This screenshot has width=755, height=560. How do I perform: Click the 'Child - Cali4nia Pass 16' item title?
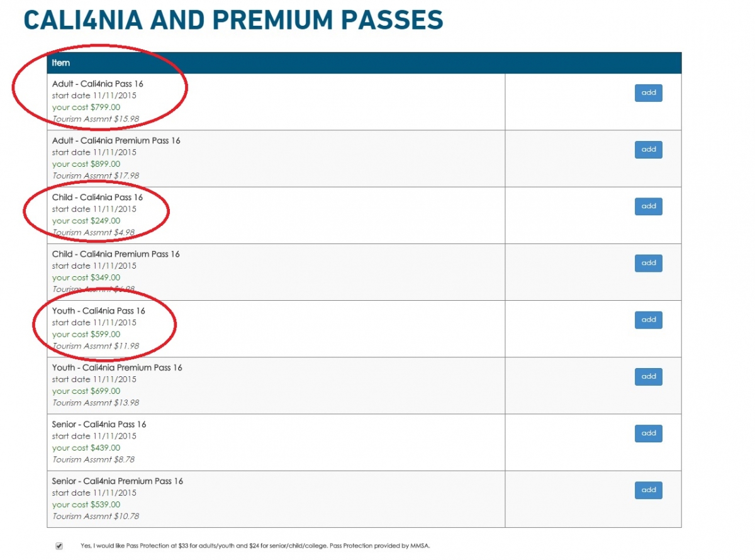[x=98, y=197]
